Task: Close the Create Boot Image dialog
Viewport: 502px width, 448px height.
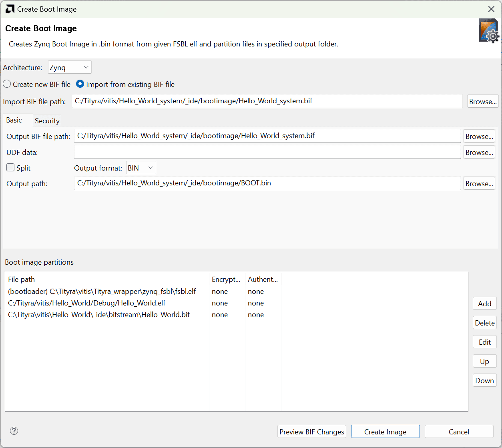Action: 491,9
